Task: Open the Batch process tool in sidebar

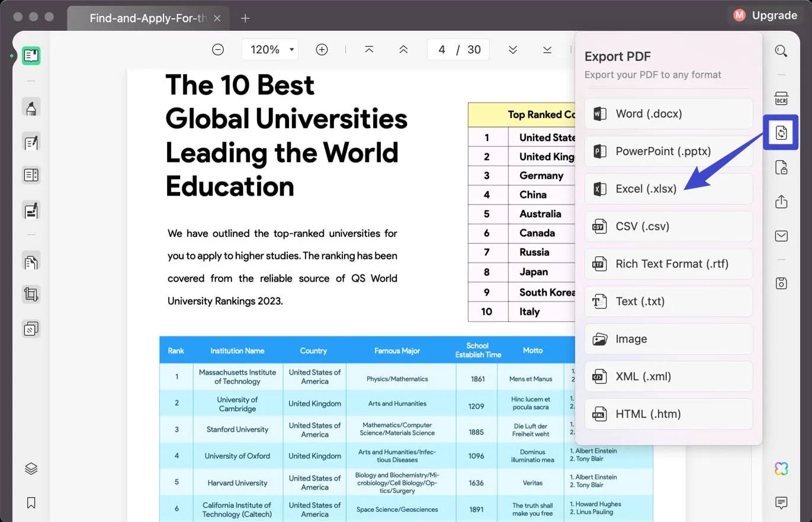Action: (31, 329)
